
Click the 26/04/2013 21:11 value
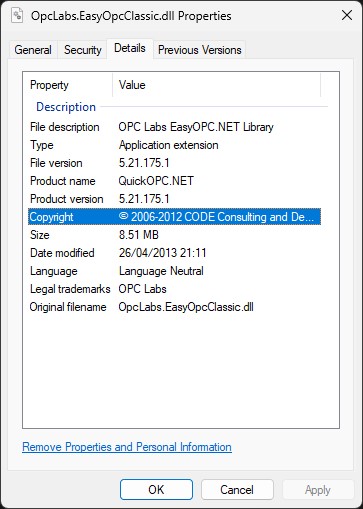(x=163, y=253)
